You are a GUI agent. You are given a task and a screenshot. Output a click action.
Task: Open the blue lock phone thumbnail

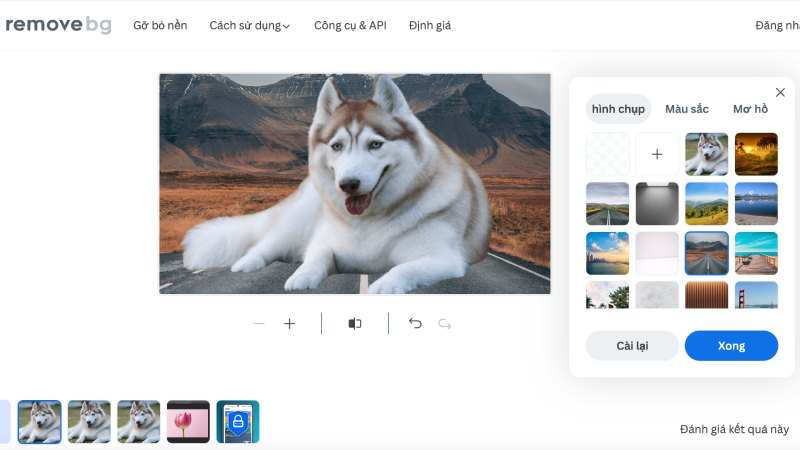[x=238, y=422]
